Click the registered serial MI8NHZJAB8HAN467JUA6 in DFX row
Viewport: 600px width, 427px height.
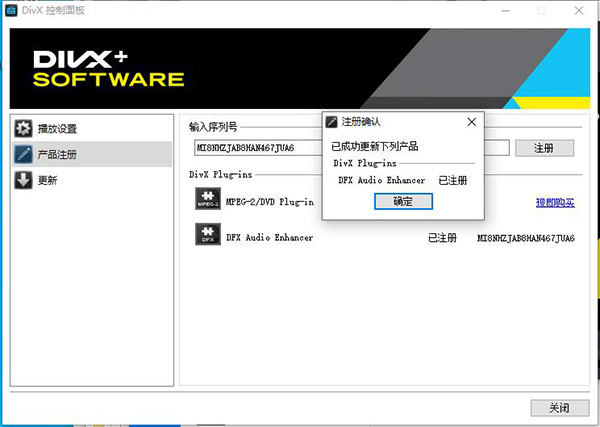click(x=526, y=238)
